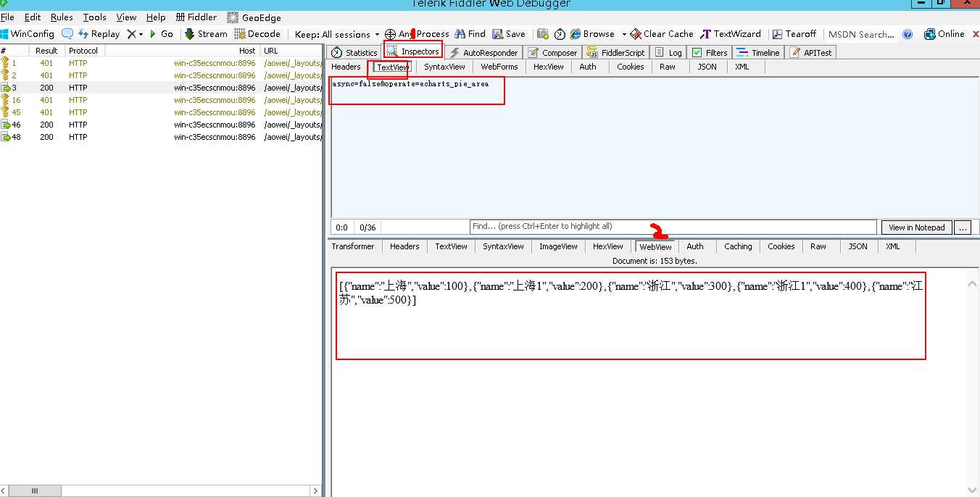Click the ellipsis button beside View in Notepad
Image resolution: width=980 pixels, height=497 pixels.
click(963, 227)
